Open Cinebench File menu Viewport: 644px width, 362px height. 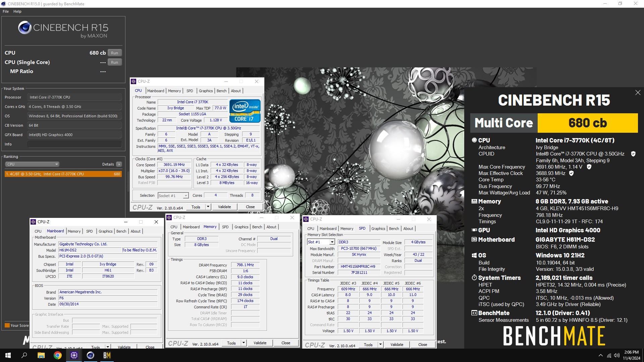click(6, 11)
